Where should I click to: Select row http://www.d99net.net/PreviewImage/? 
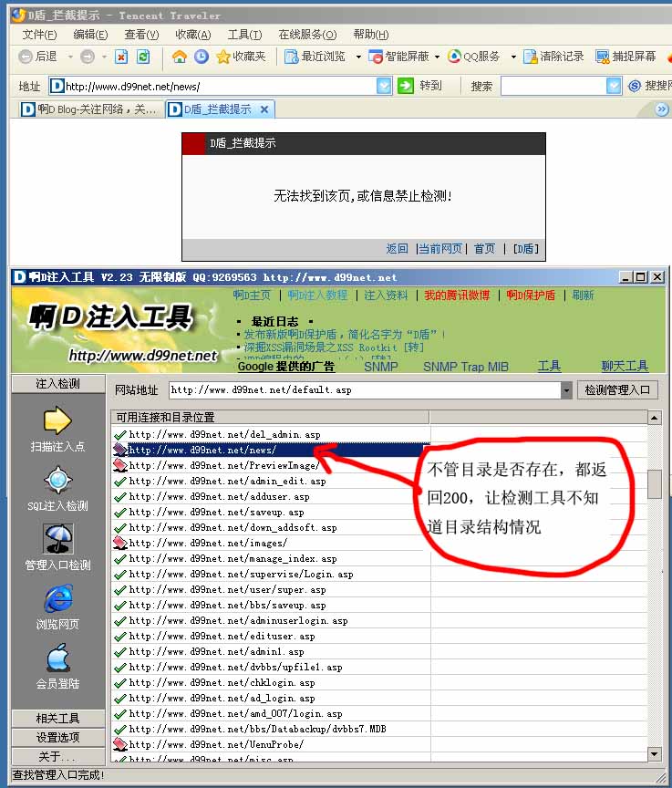coord(271,465)
